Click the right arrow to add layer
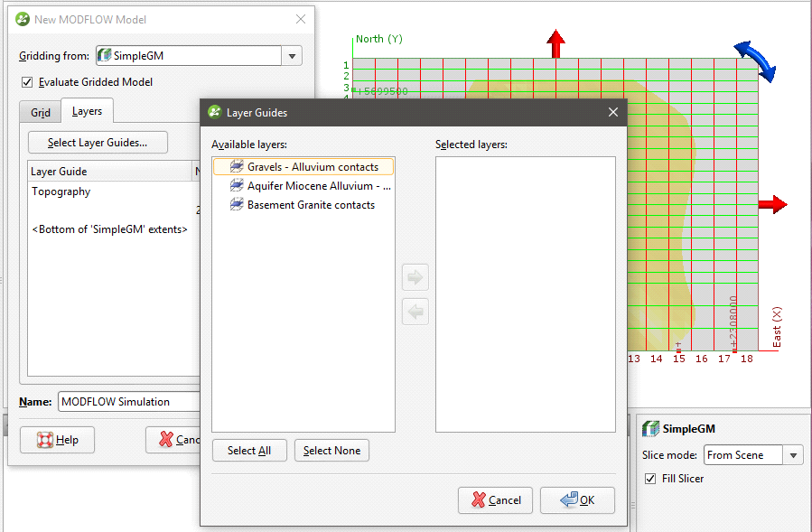Image resolution: width=812 pixels, height=532 pixels. [x=415, y=278]
